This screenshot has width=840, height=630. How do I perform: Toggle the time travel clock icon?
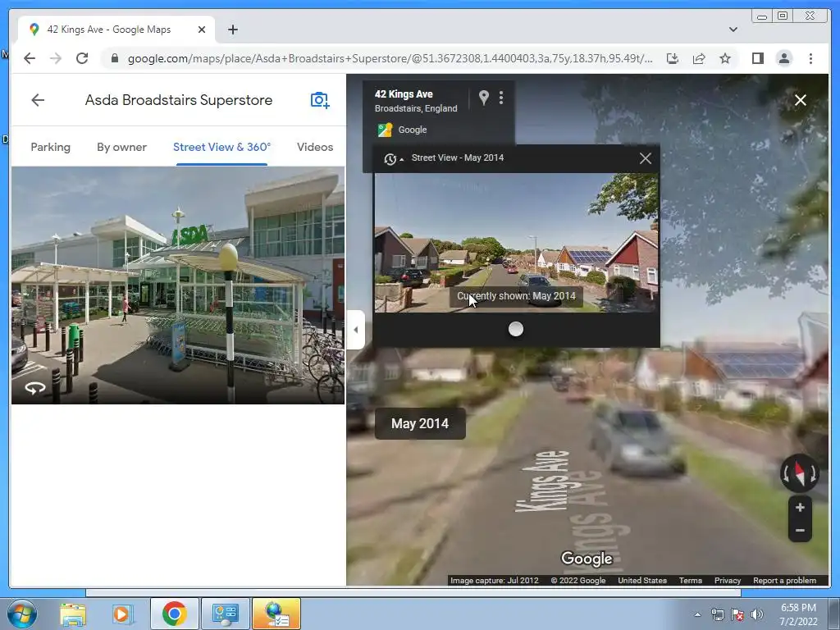(x=390, y=158)
